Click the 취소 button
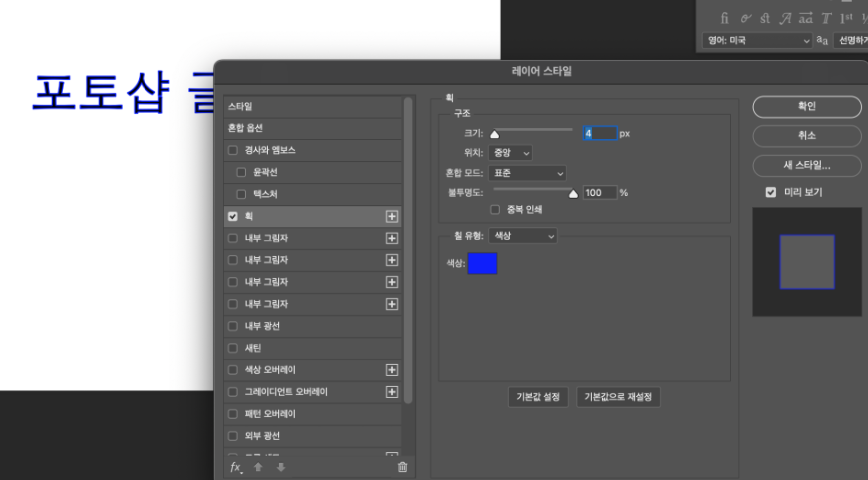This screenshot has width=868, height=480. point(807,136)
